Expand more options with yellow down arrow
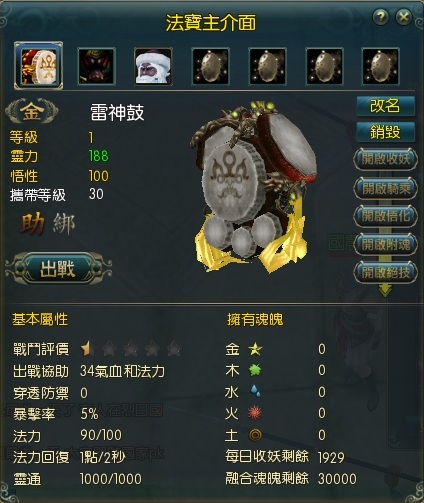The height and width of the screenshot is (503, 424). click(385, 290)
